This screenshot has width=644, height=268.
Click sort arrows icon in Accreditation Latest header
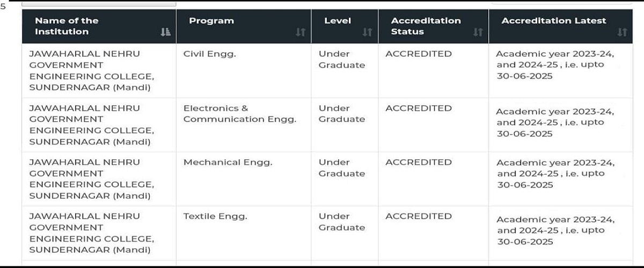622,32
